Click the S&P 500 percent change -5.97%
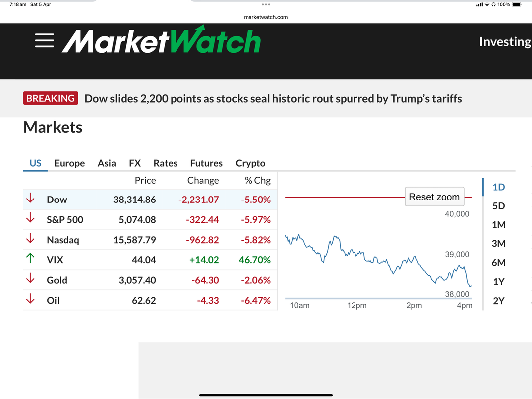Viewport: 532px width, 399px height. pyautogui.click(x=256, y=220)
